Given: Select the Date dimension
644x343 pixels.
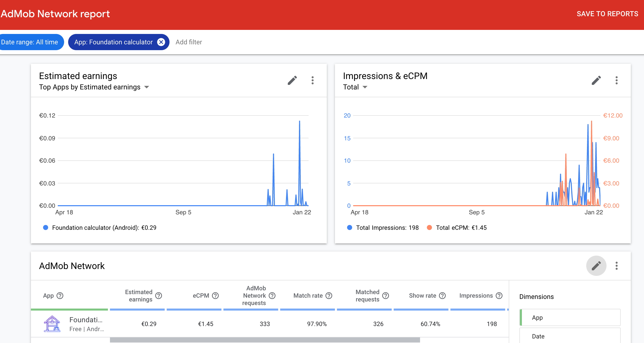Looking at the screenshot, I should click(x=570, y=336).
